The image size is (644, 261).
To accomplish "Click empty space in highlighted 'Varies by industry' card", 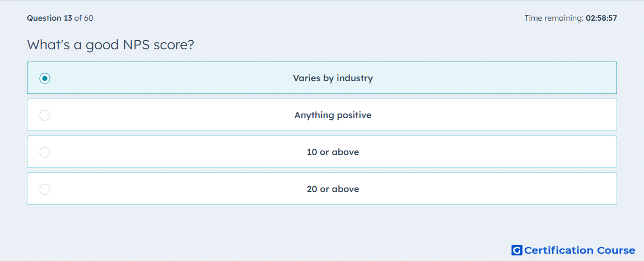I will pyautogui.click(x=493, y=78).
